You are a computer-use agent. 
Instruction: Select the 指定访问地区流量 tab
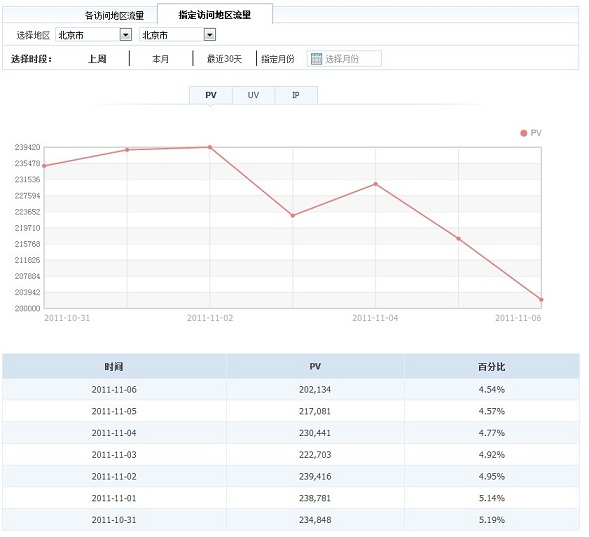(214, 15)
